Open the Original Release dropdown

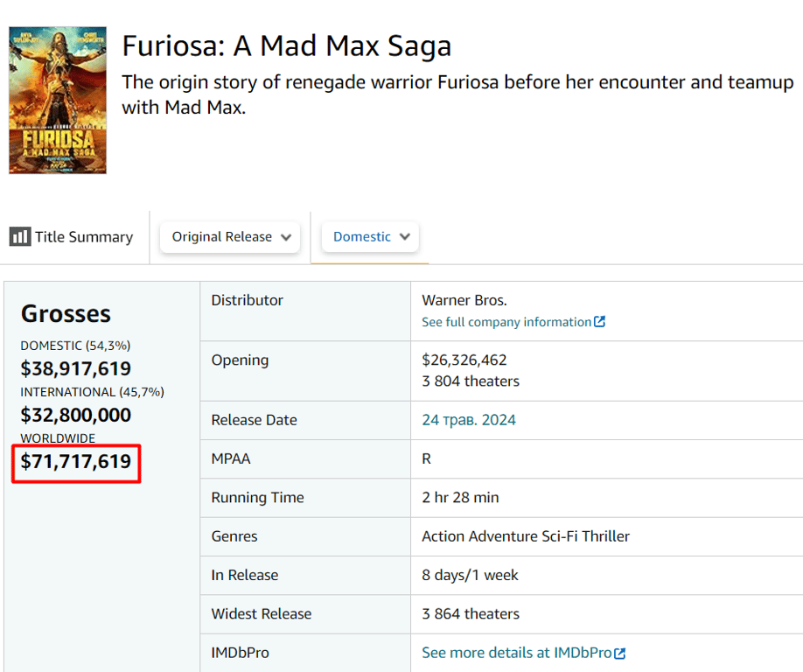click(230, 237)
